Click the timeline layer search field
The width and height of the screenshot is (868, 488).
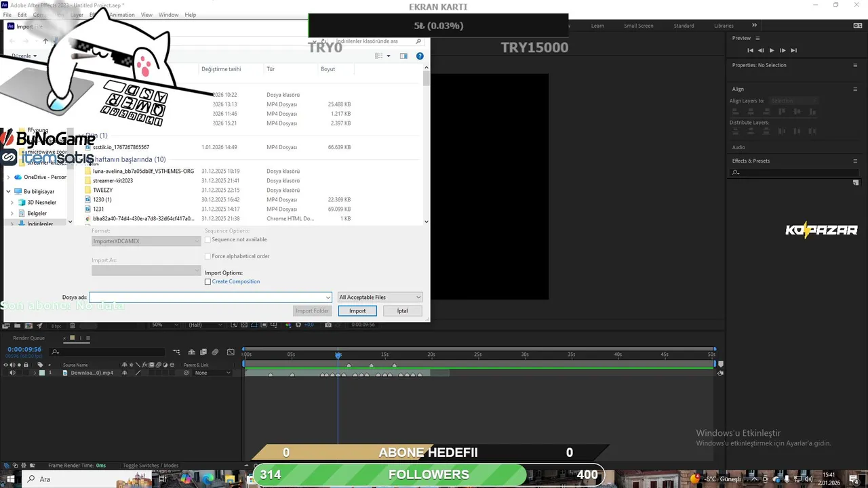[108, 352]
